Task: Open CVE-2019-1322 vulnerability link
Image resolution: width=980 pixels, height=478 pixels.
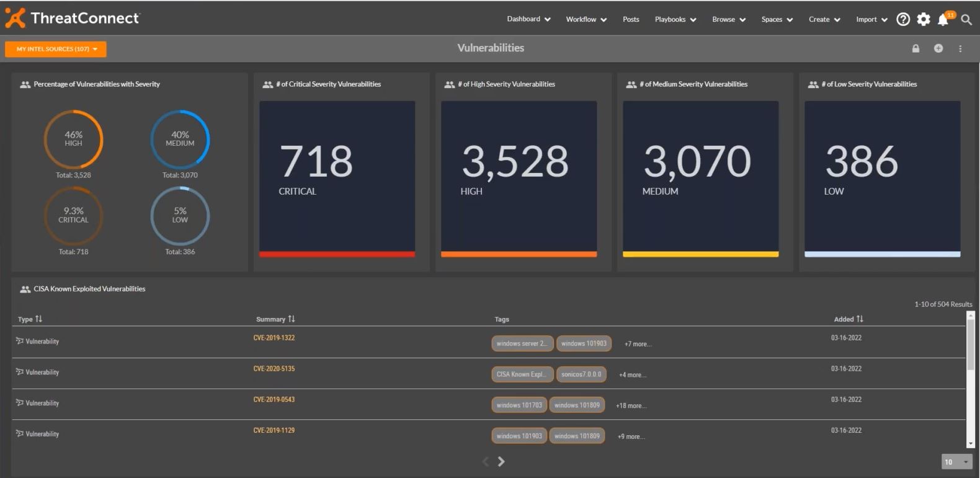Action: [x=274, y=338]
